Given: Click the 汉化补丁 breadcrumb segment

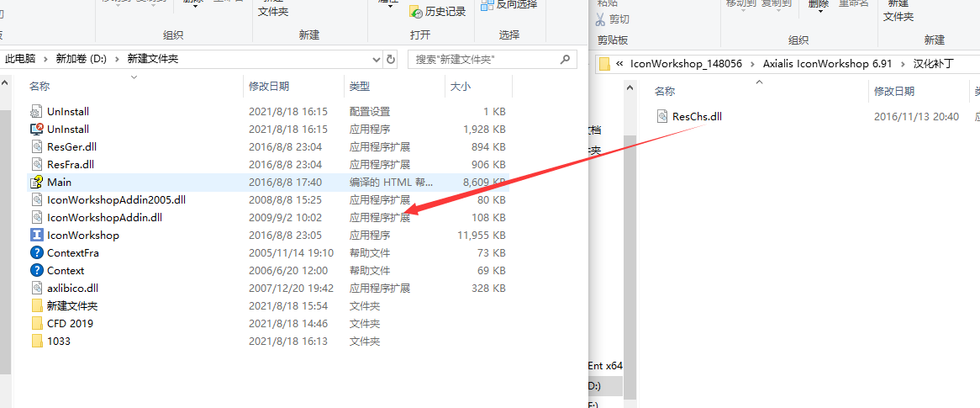Looking at the screenshot, I should 934,63.
